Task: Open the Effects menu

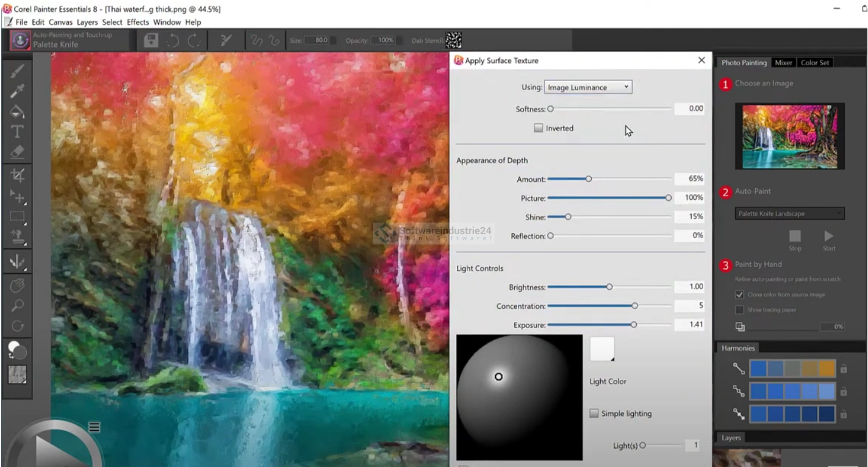Action: (x=138, y=22)
